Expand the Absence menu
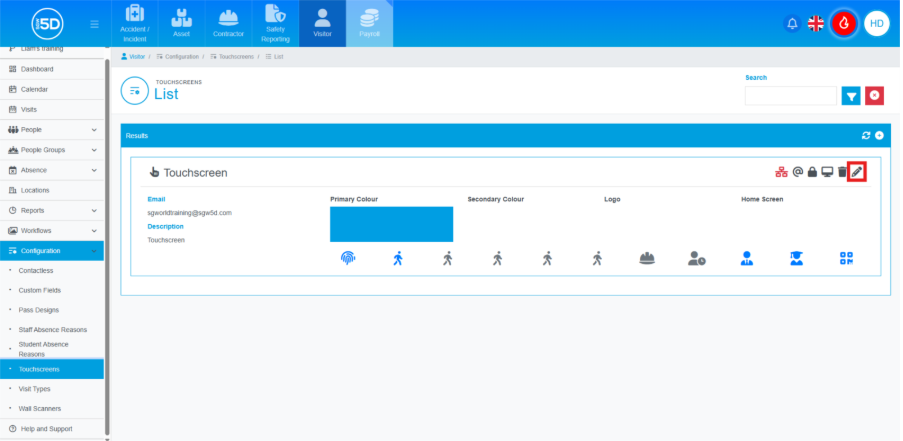This screenshot has height=441, width=903. click(52, 170)
